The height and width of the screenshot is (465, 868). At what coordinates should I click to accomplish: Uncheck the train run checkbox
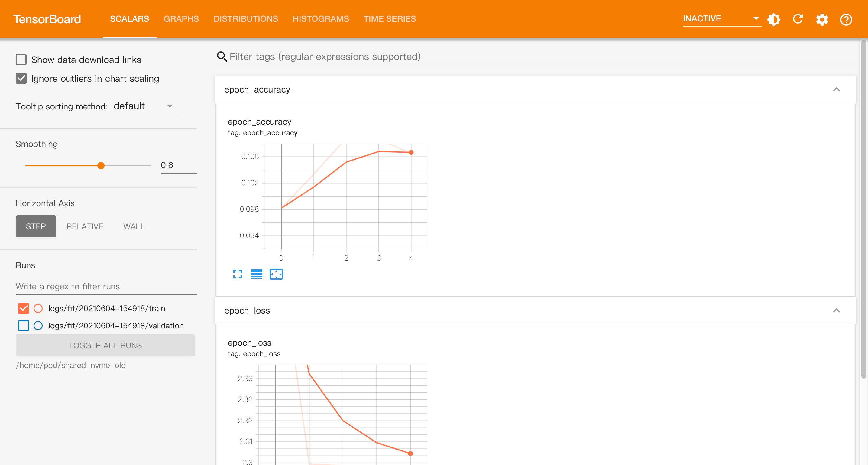point(24,308)
